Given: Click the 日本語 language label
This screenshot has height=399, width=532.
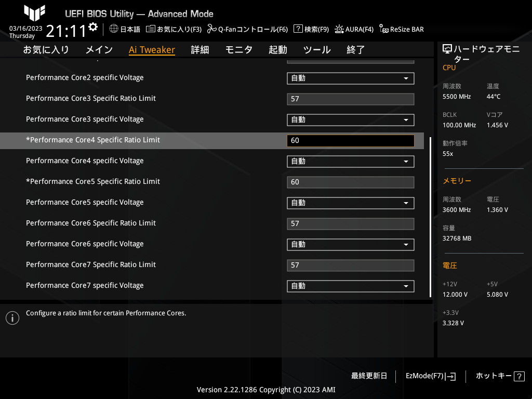Looking at the screenshot, I should [130, 29].
